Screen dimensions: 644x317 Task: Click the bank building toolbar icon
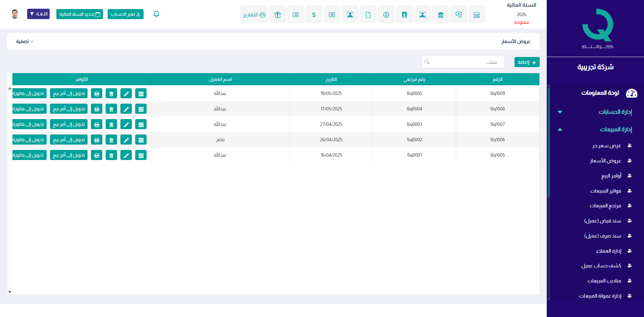tap(440, 14)
